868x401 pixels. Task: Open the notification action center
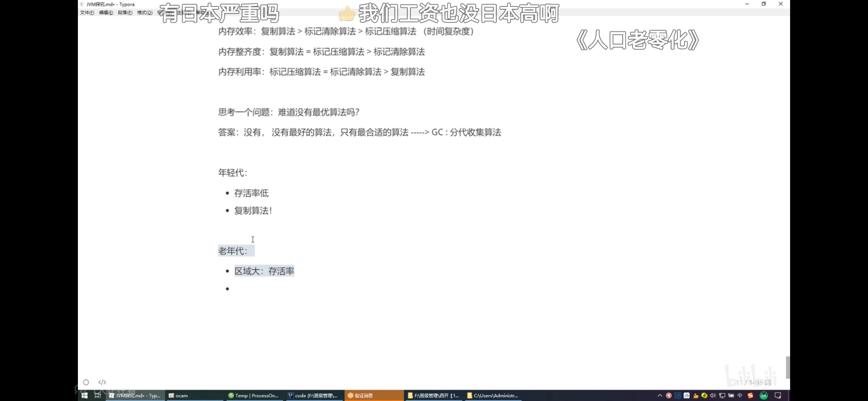coord(778,395)
